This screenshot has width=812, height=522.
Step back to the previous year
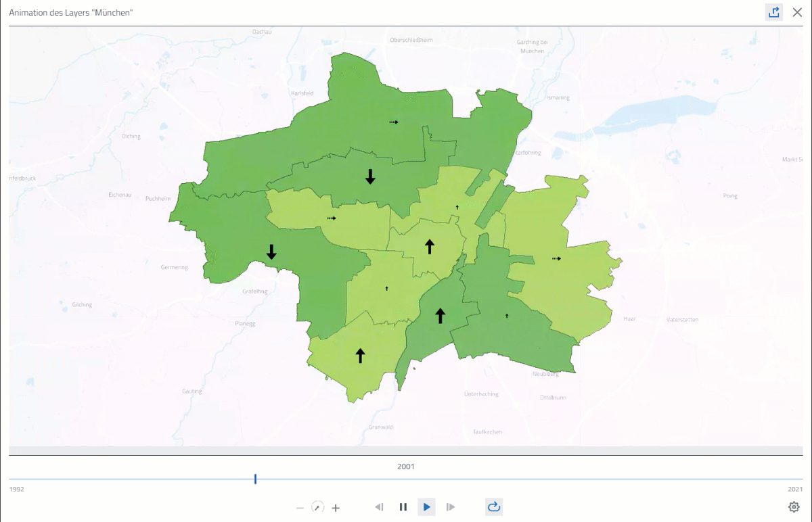379,507
